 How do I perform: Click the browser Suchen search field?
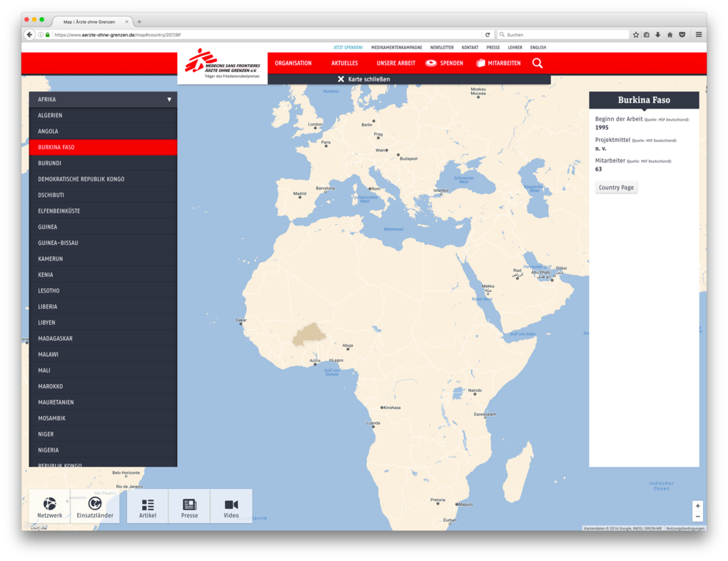(x=564, y=34)
